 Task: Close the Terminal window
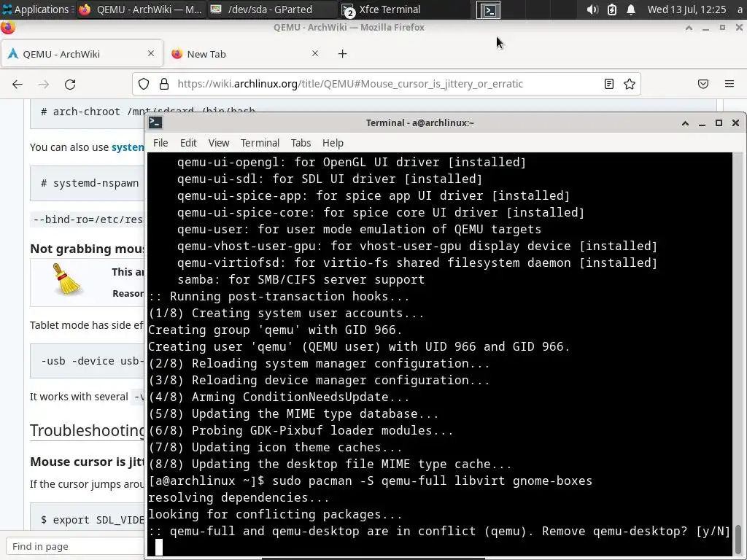click(735, 122)
